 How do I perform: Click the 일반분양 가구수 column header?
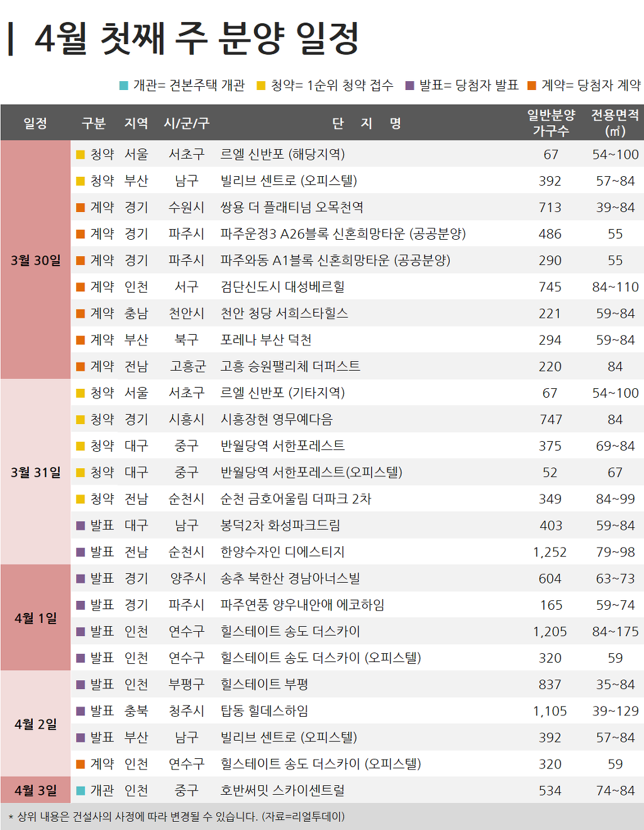[x=551, y=123]
